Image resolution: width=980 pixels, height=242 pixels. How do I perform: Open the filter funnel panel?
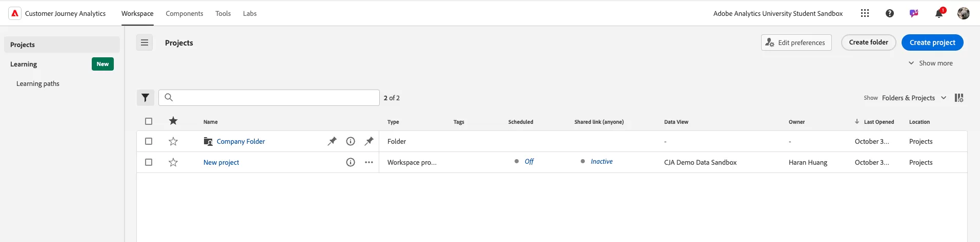146,98
